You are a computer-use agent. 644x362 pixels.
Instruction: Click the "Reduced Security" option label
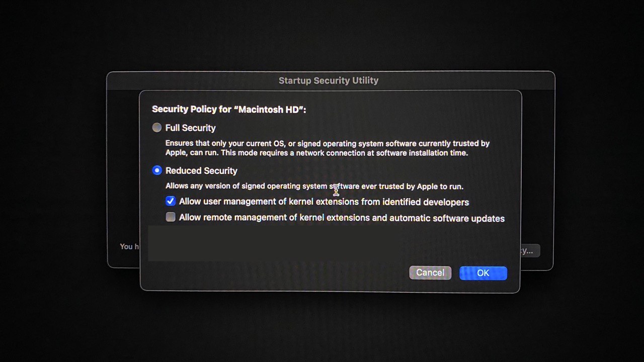(x=201, y=170)
